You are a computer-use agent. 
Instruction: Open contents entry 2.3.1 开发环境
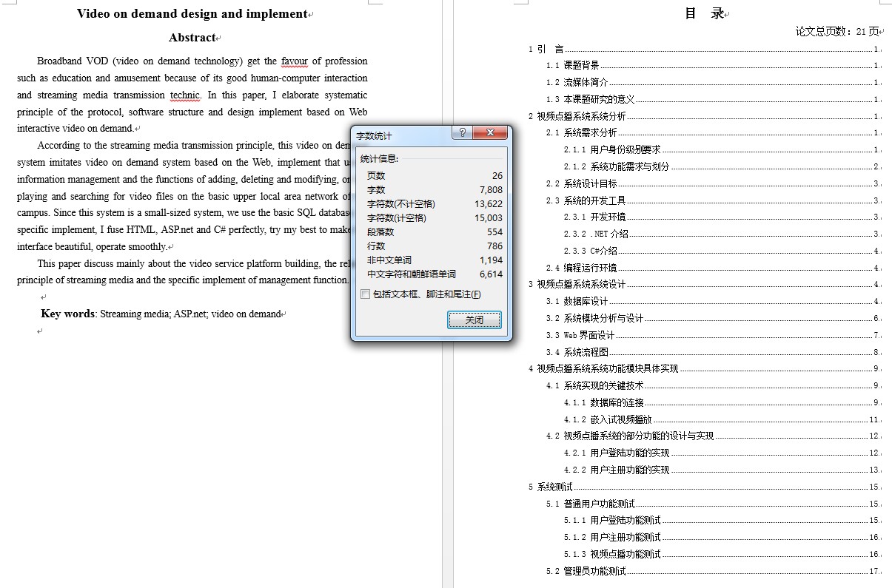click(722, 217)
